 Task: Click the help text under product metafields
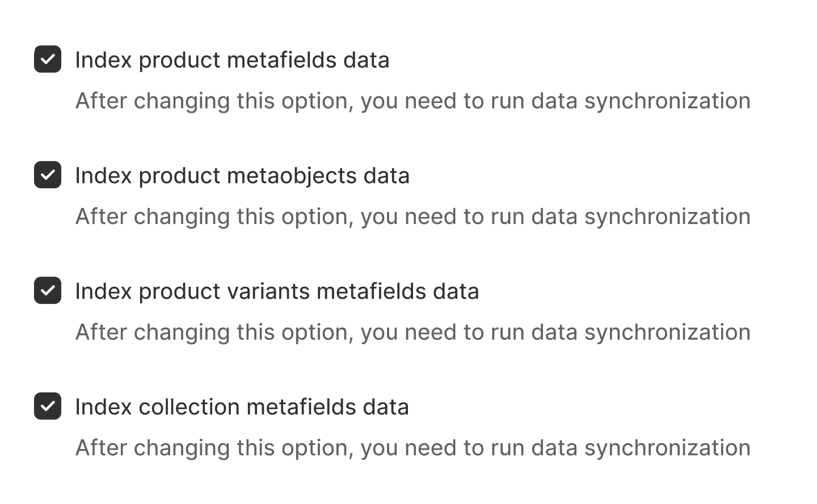point(412,101)
